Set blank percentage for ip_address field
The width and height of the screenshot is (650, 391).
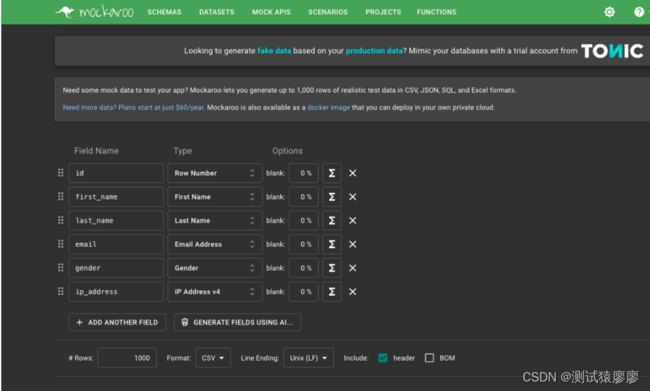point(303,292)
